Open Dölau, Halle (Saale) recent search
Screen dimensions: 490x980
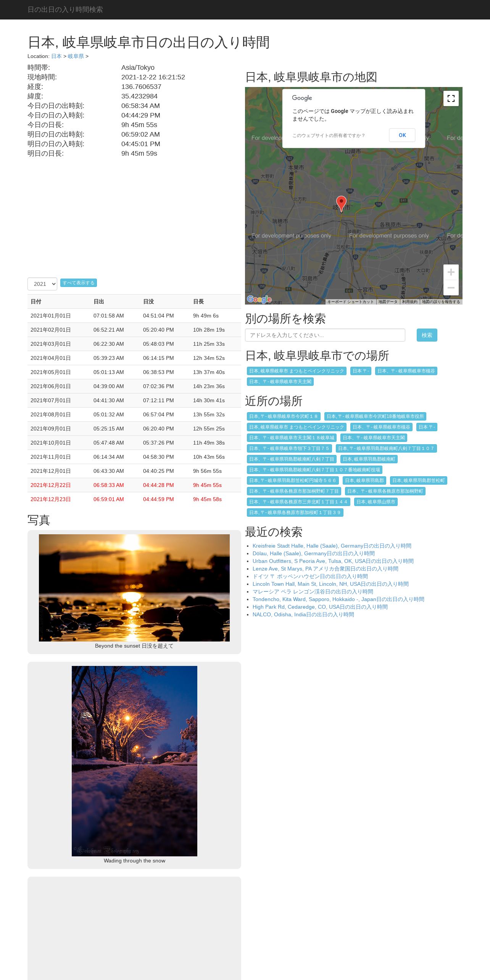point(314,553)
